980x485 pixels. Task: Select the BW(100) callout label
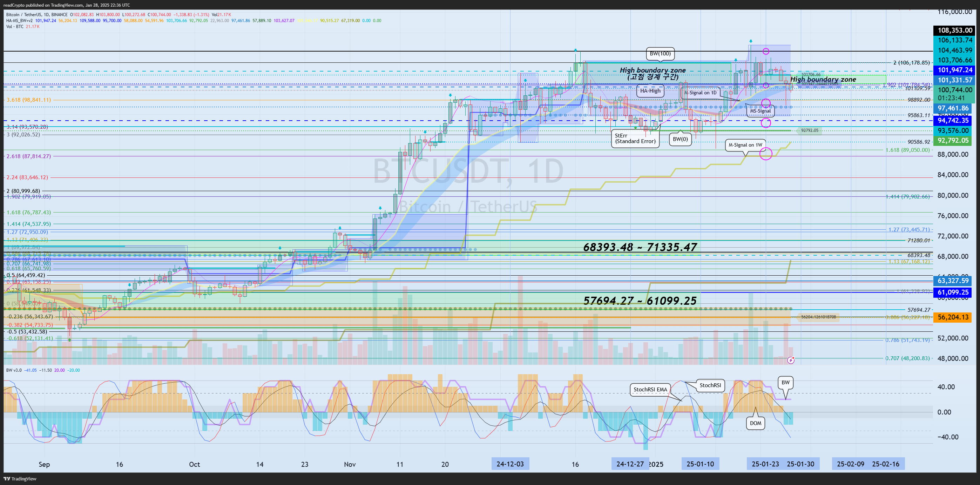coord(660,54)
